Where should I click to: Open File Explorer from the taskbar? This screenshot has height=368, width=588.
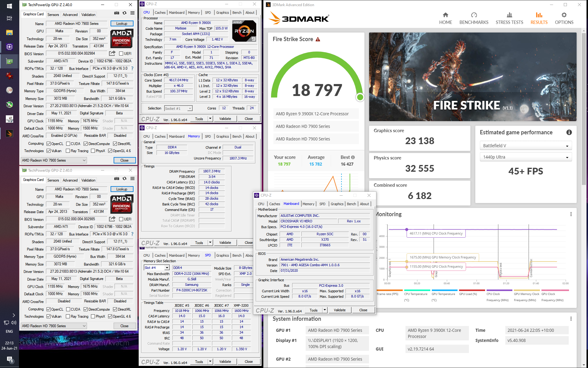pyautogui.click(x=9, y=33)
